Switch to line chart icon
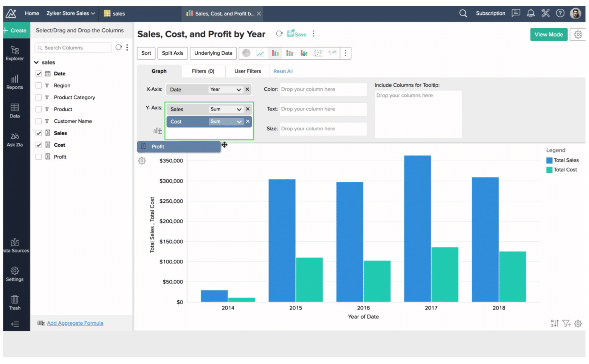Image resolution: width=589 pixels, height=364 pixels. coord(260,53)
